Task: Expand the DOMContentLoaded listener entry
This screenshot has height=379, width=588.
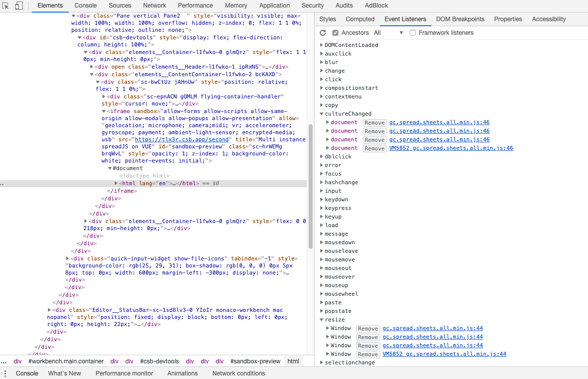Action: 320,45
